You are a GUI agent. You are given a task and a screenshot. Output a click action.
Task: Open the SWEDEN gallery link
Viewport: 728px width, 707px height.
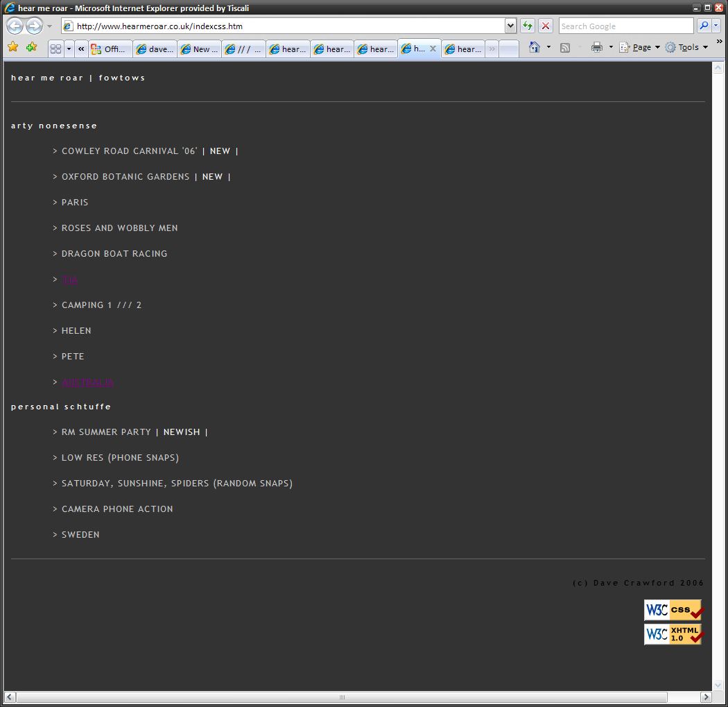80,535
